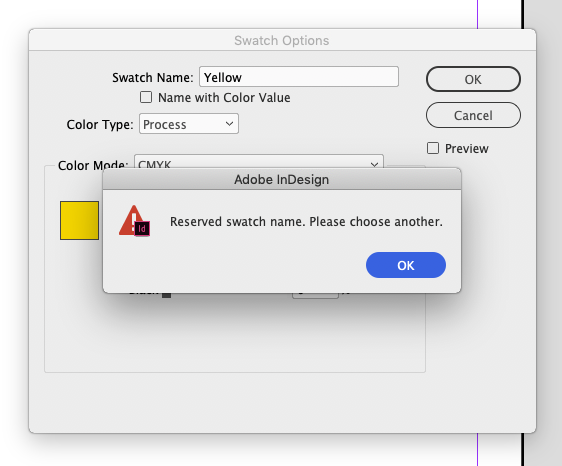Viewport: 562px width, 466px height.
Task: Open the Color Mode CMYK dropdown
Action: (259, 162)
